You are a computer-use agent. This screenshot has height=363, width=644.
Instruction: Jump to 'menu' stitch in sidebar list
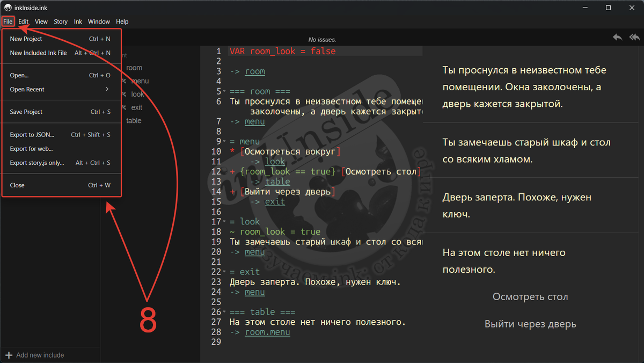[140, 81]
